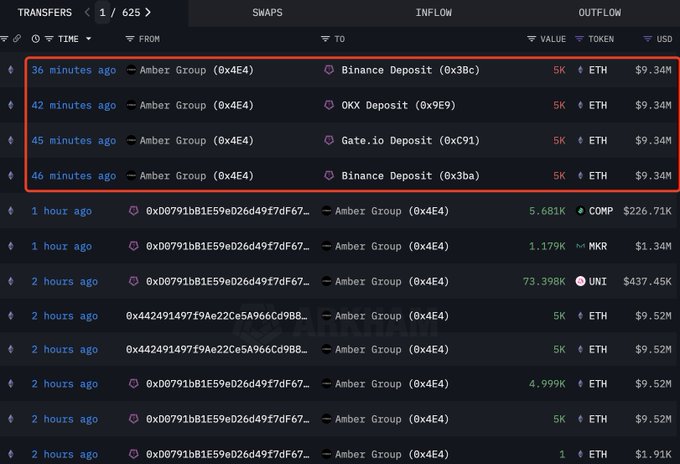Image resolution: width=680 pixels, height=464 pixels.
Task: Go to next transfers page arrow
Action: 148,13
